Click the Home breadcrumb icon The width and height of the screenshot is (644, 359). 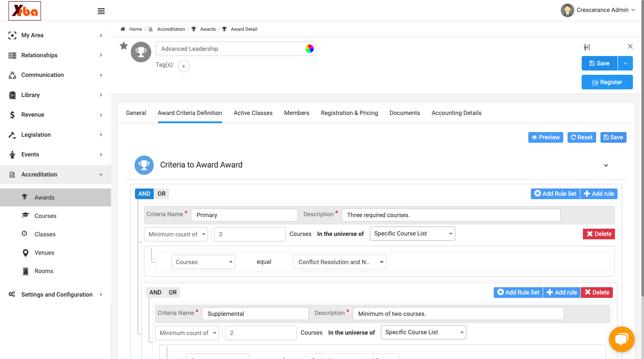click(x=123, y=29)
